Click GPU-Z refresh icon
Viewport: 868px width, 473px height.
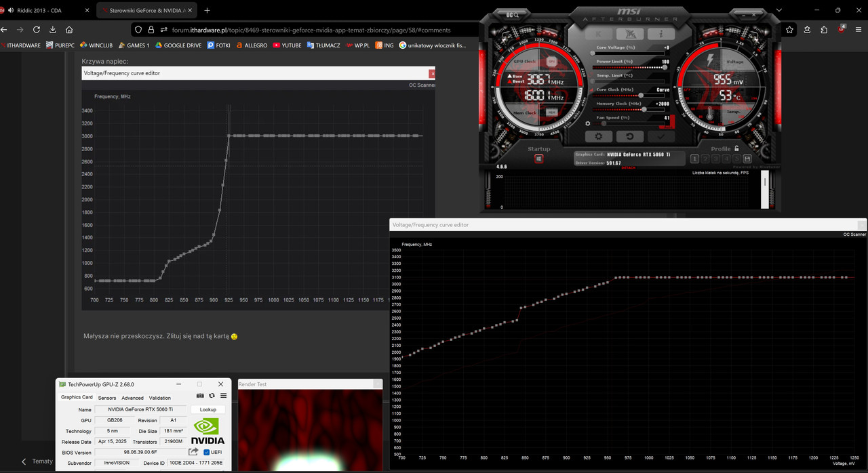coord(212,395)
